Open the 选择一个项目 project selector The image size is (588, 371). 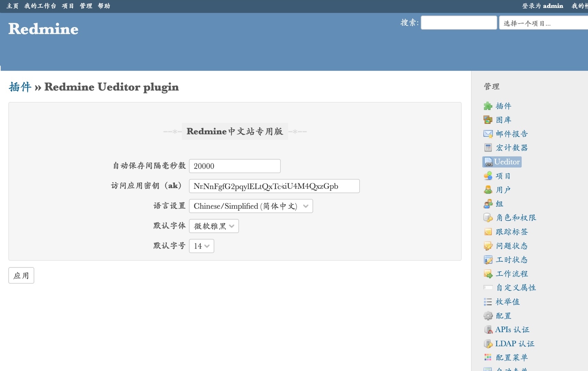543,23
